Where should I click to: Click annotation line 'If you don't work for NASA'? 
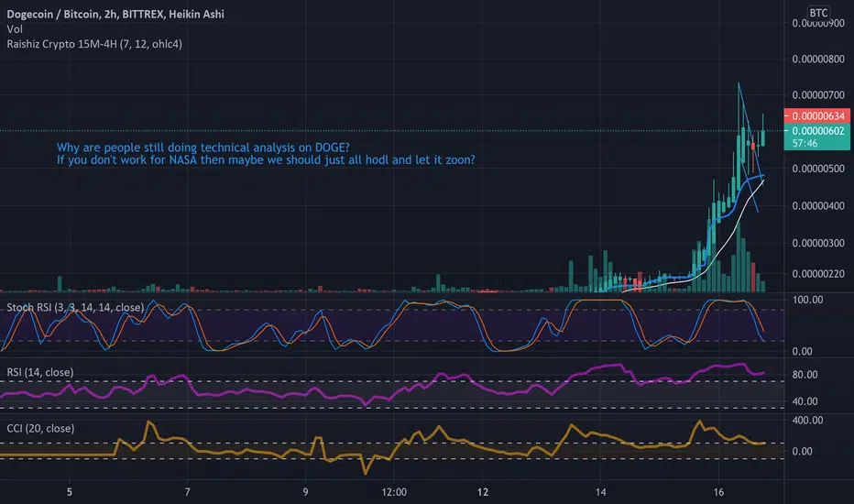[266, 160]
